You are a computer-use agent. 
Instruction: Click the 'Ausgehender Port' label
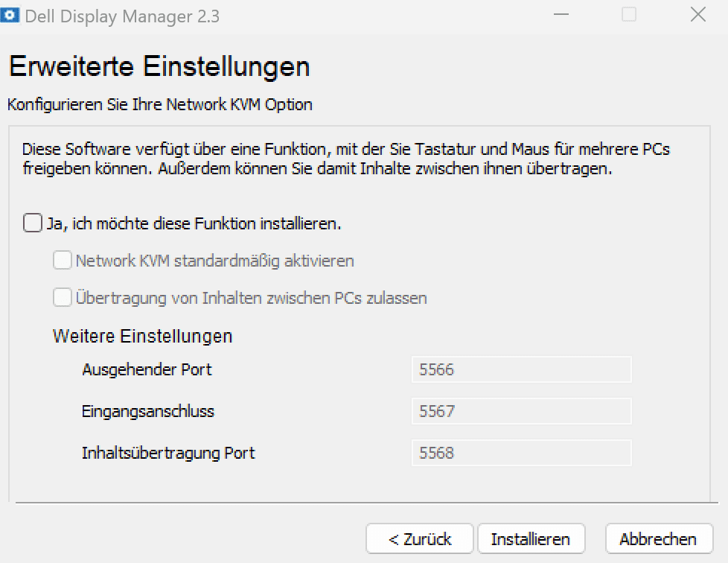[x=147, y=370]
